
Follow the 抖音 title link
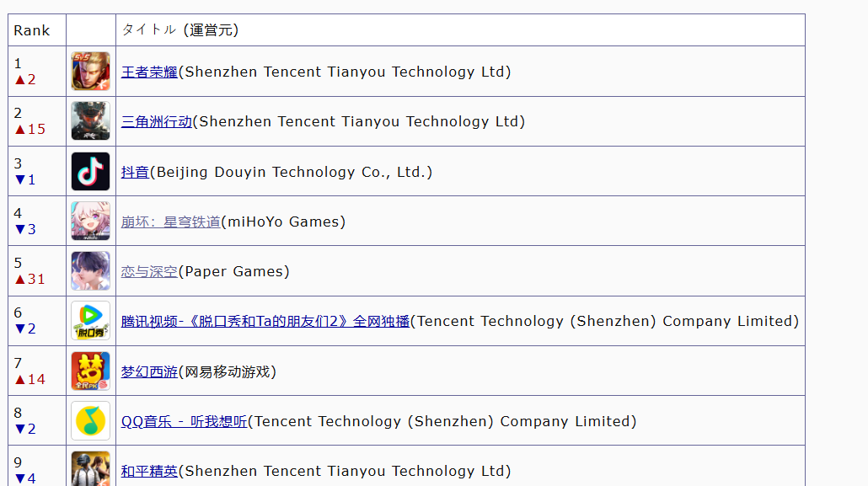pyautogui.click(x=135, y=172)
